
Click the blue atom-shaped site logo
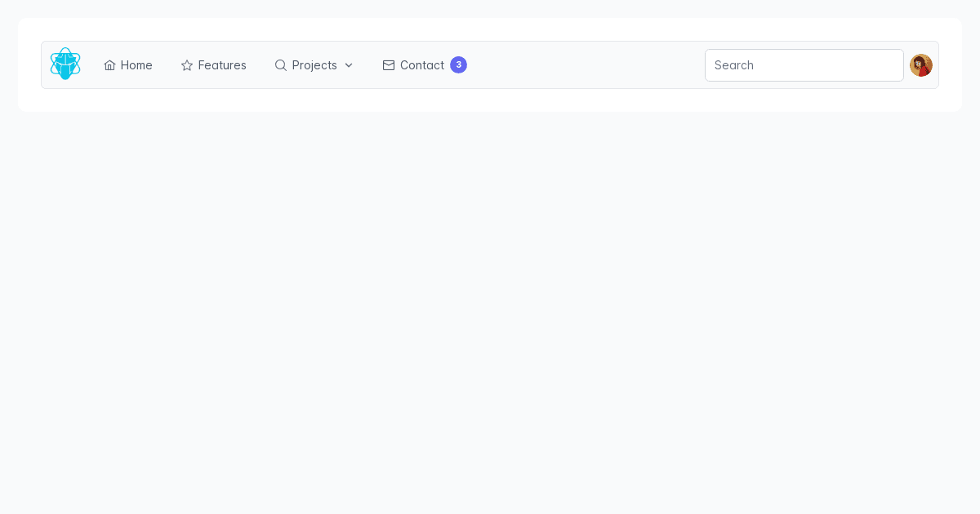tap(65, 64)
